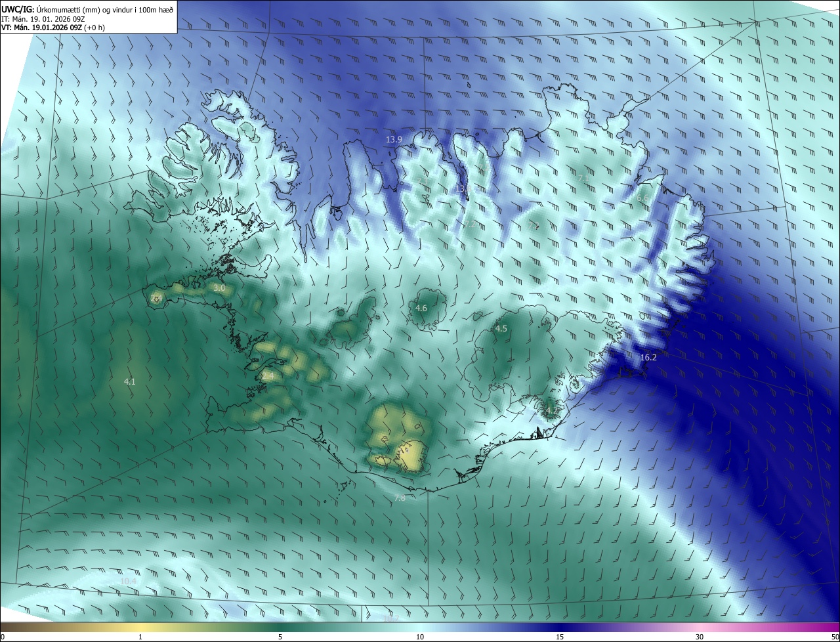Click the title text 'Úrkomumætti (mm) og vindur í 100m hæð'
This screenshot has height=642, width=840.
click(104, 9)
